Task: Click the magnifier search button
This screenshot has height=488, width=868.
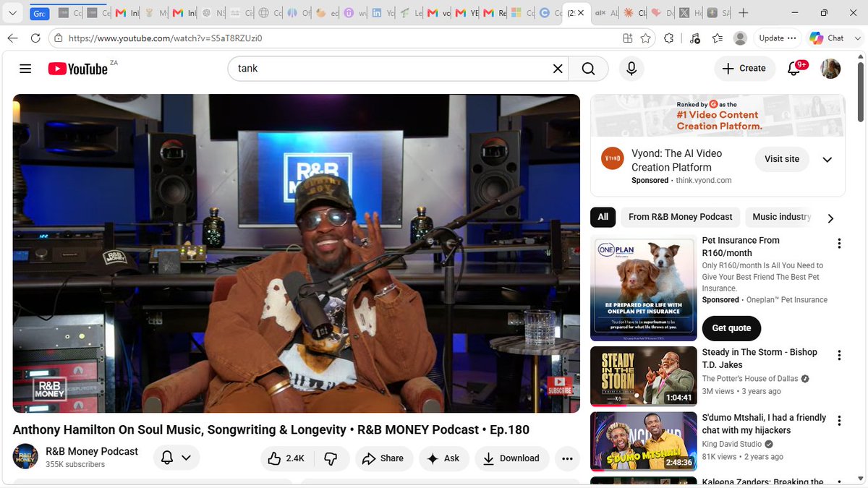Action: point(588,69)
